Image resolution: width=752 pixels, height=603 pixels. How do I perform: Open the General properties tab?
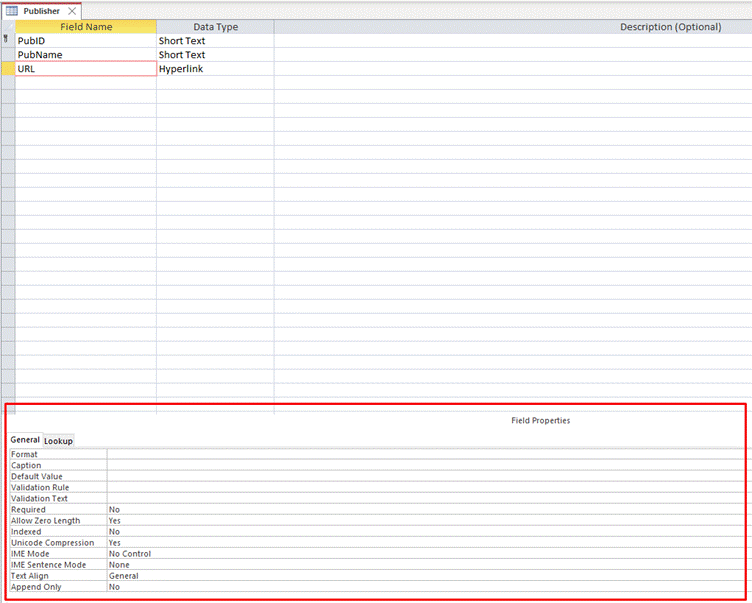25,440
